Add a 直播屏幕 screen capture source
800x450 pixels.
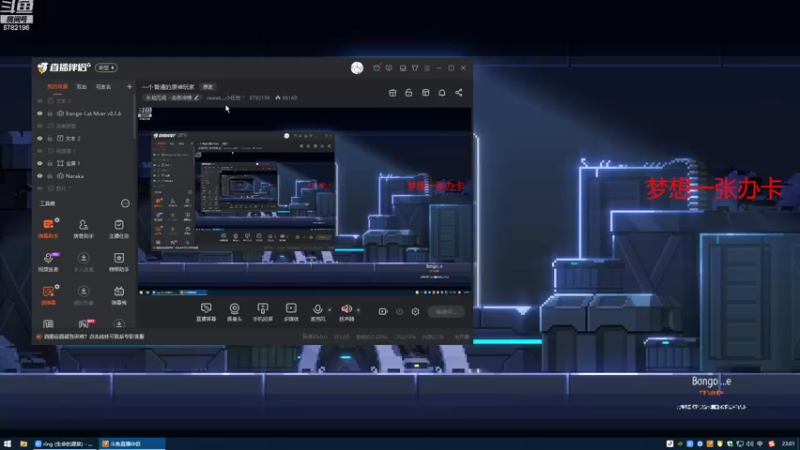pyautogui.click(x=206, y=312)
